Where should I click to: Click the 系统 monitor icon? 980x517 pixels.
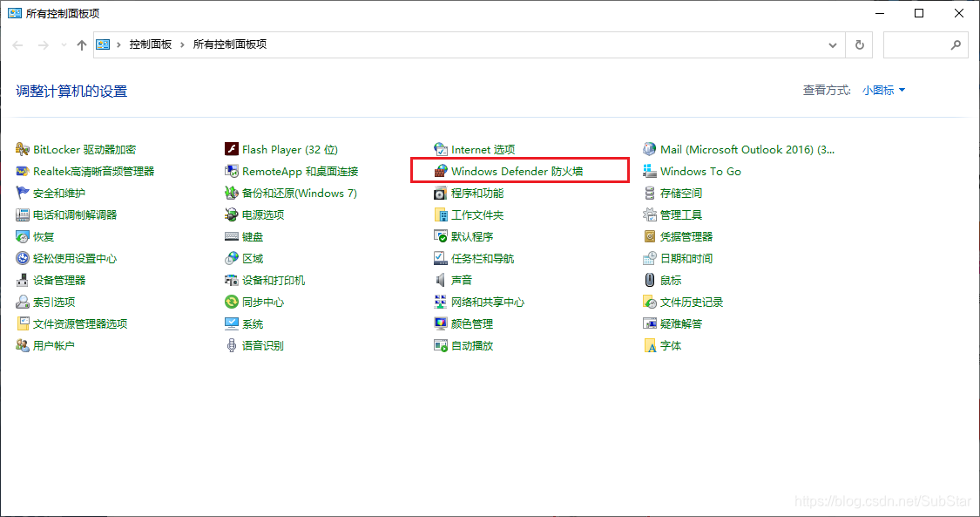[x=232, y=323]
